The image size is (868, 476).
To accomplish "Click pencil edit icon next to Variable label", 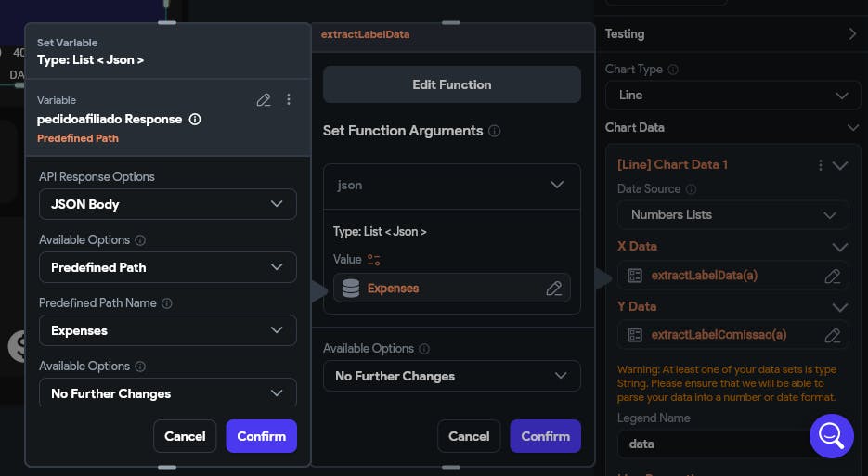I will pos(264,99).
